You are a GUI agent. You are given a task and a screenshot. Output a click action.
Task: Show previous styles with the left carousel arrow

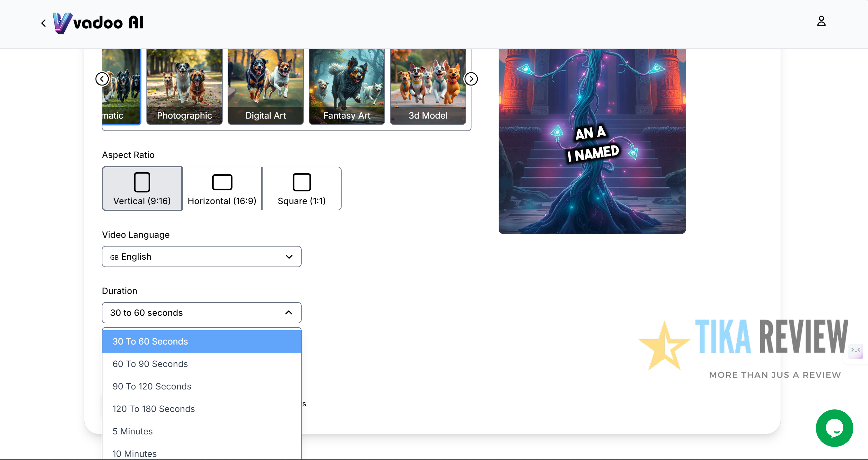[102, 79]
